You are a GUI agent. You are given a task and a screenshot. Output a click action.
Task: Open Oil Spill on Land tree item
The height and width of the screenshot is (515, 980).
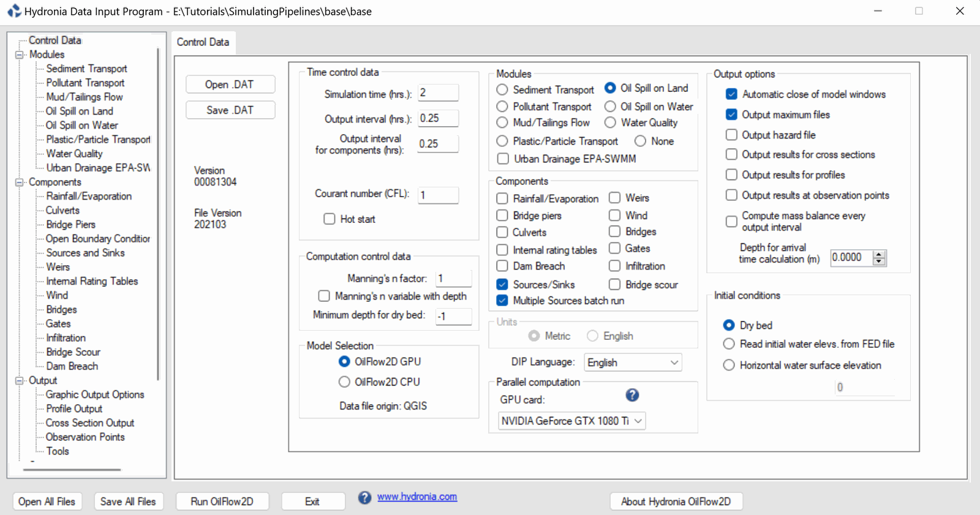pyautogui.click(x=80, y=111)
